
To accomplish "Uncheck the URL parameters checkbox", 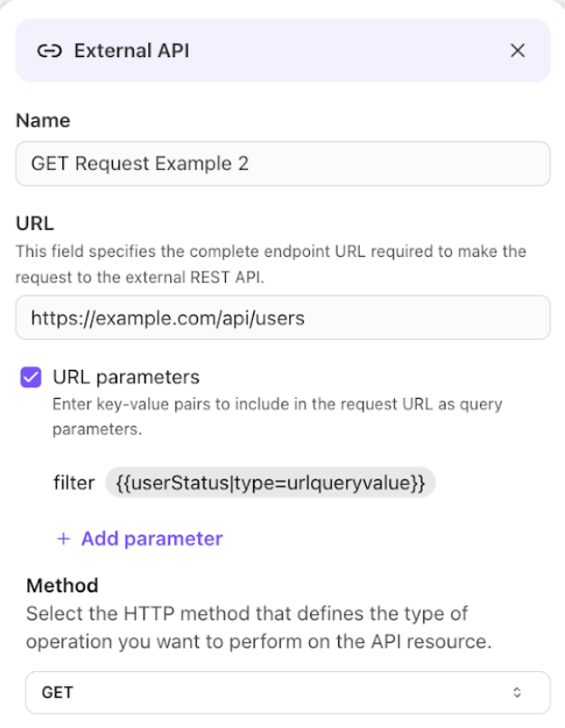I will tap(31, 377).
